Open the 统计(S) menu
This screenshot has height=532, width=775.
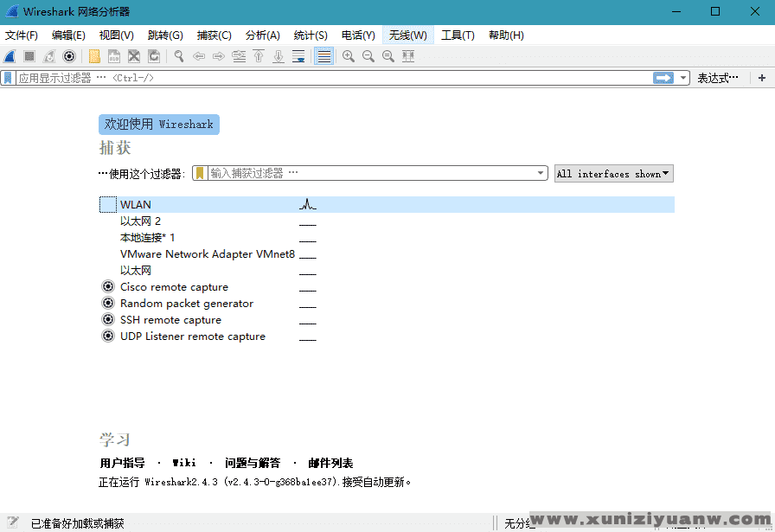click(311, 35)
